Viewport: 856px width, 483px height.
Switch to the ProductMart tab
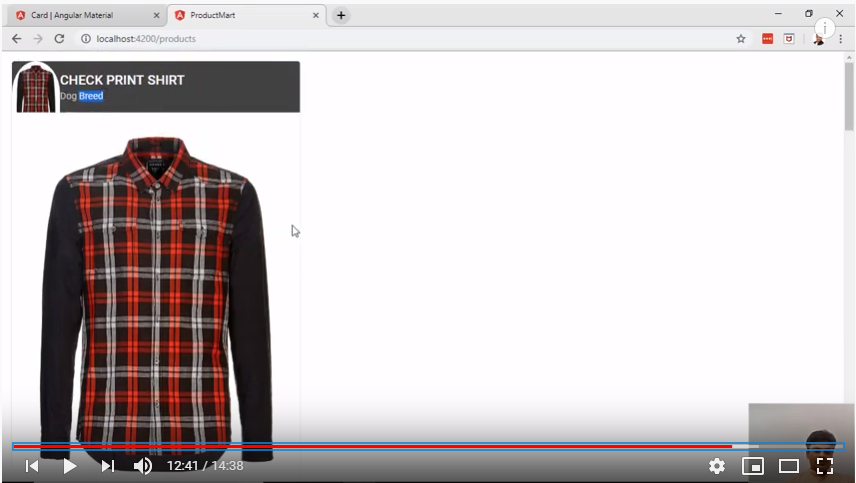click(x=247, y=15)
